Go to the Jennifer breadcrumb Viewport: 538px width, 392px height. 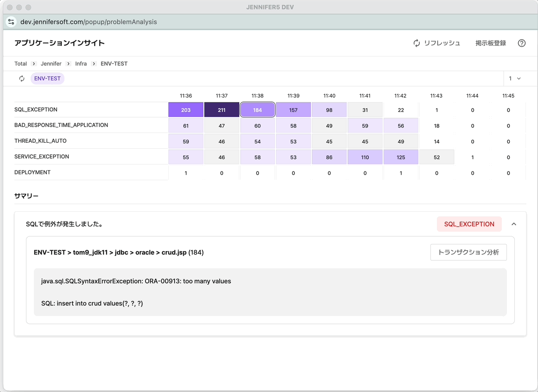coord(51,63)
